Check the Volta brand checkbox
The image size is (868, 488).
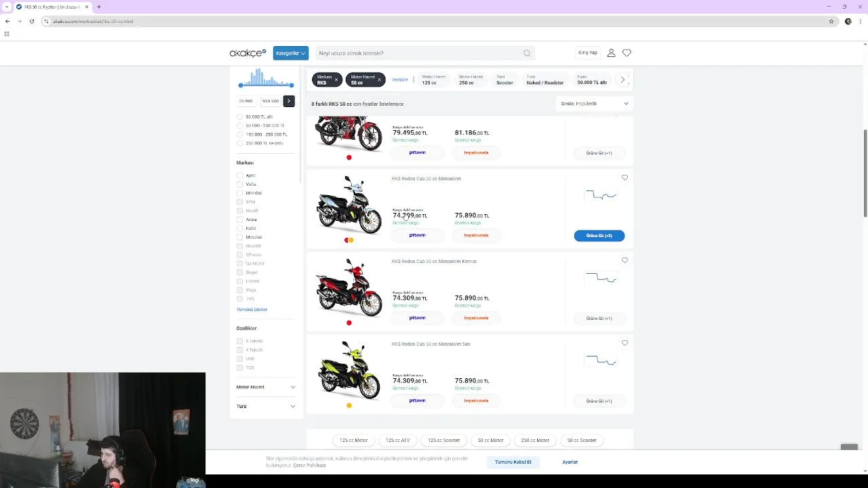pos(239,184)
